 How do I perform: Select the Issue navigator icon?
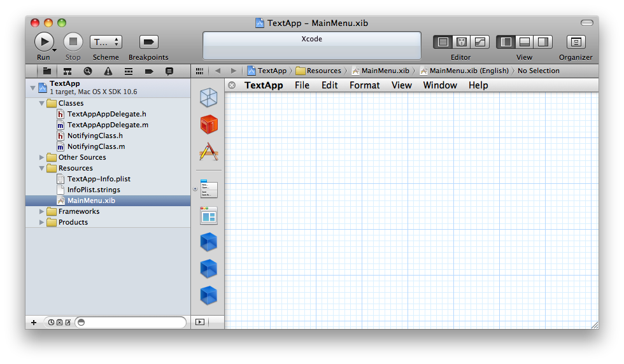108,71
